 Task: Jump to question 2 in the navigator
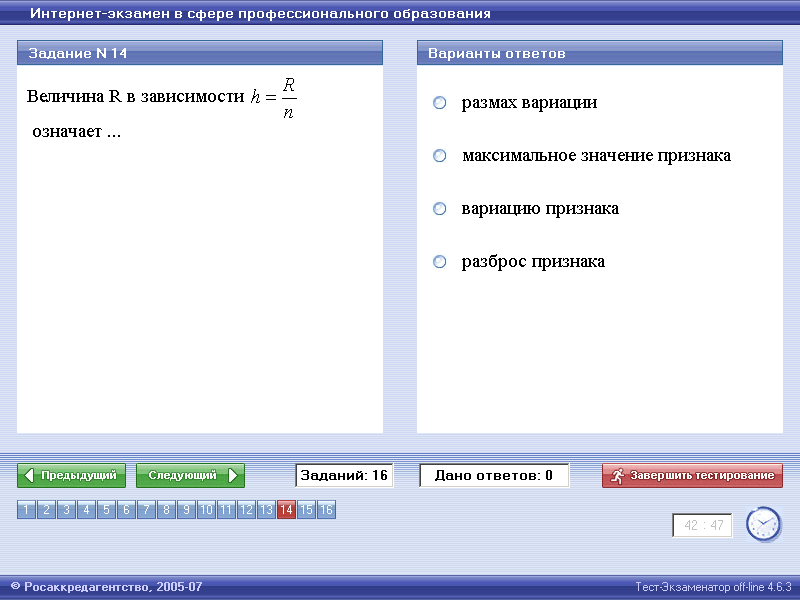(46, 509)
